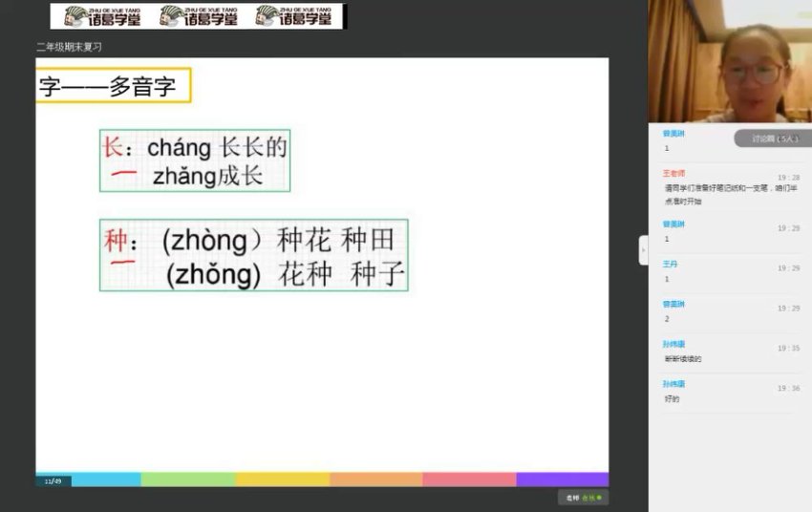The height and width of the screenshot is (512, 812).
Task: Click the green segment of the color bar
Action: click(x=188, y=480)
